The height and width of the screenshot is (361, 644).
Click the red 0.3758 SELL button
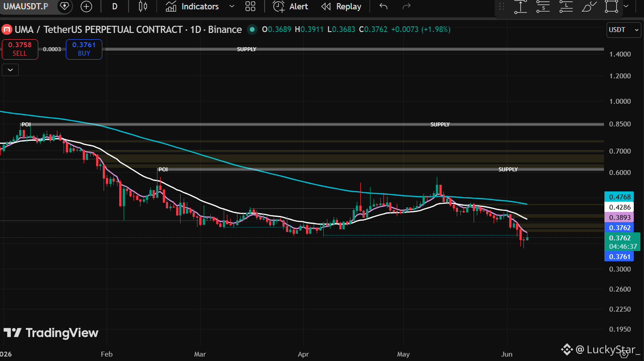click(20, 49)
